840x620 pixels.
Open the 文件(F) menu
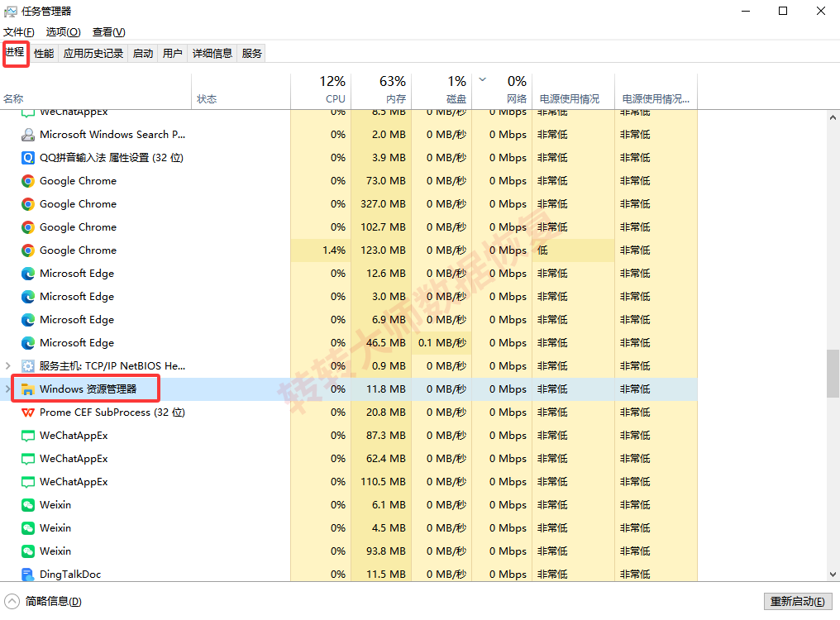click(x=19, y=32)
